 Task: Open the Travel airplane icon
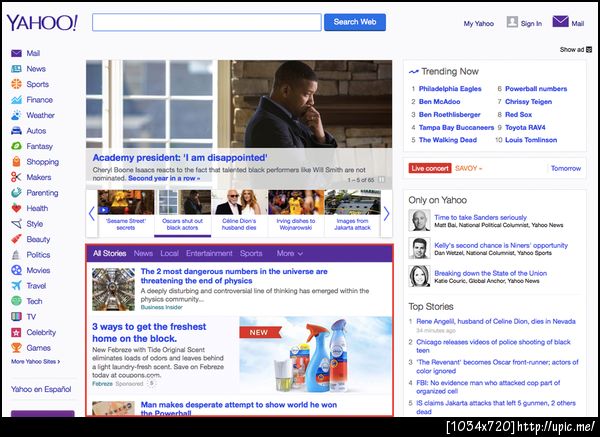pyautogui.click(x=16, y=285)
